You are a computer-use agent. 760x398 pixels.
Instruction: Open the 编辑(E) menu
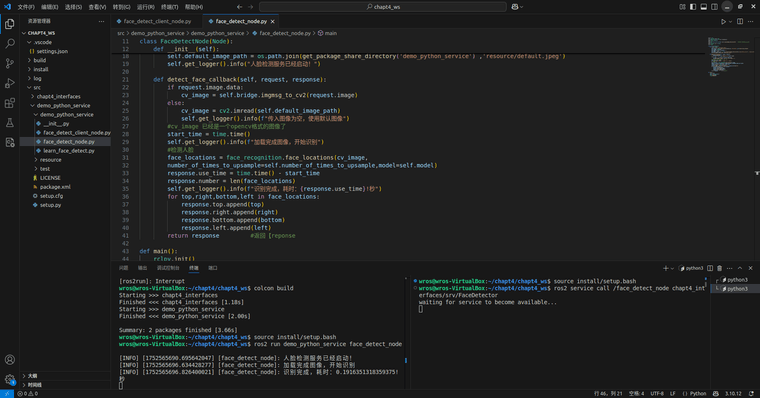pyautogui.click(x=49, y=7)
